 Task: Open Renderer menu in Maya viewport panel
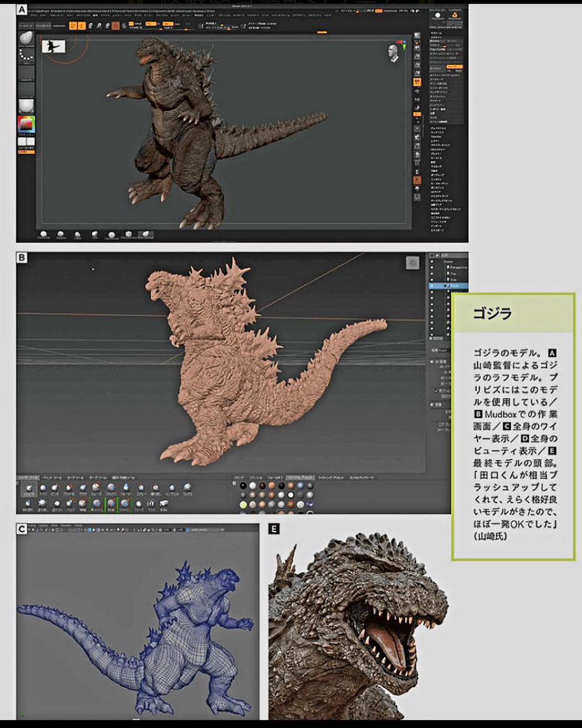click(x=66, y=525)
